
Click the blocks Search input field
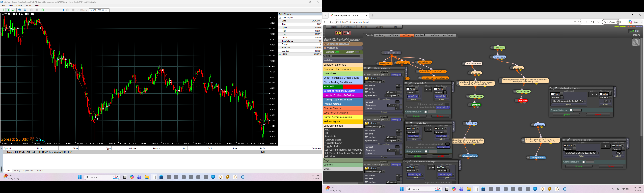click(346, 56)
